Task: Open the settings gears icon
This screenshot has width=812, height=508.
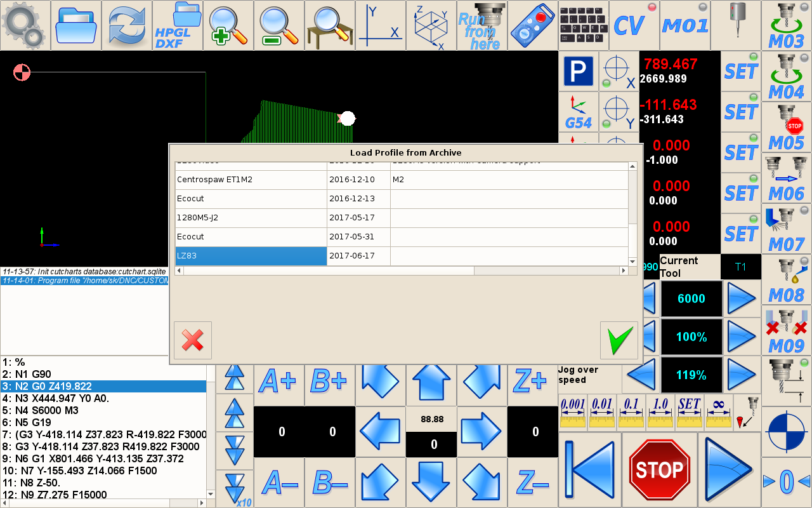Action: click(x=25, y=25)
